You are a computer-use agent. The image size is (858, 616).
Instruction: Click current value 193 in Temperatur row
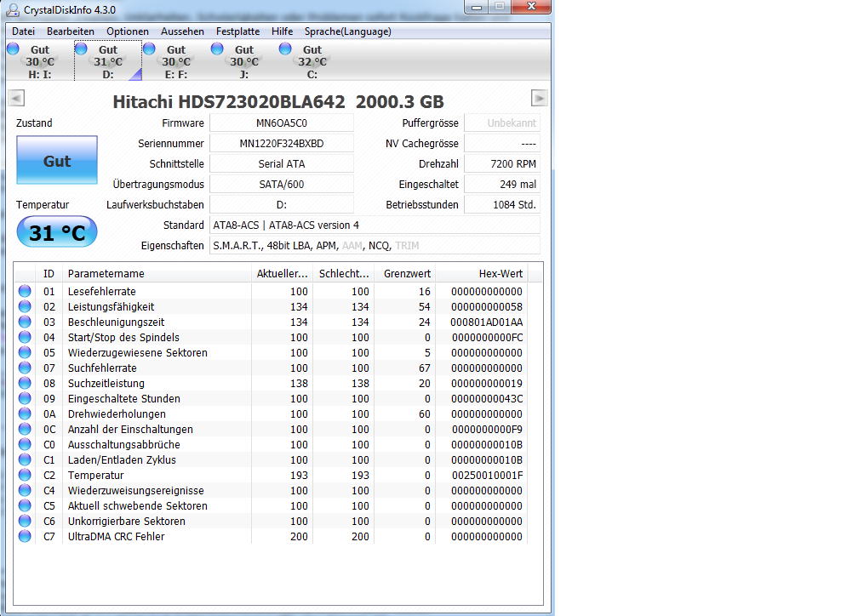pos(299,476)
